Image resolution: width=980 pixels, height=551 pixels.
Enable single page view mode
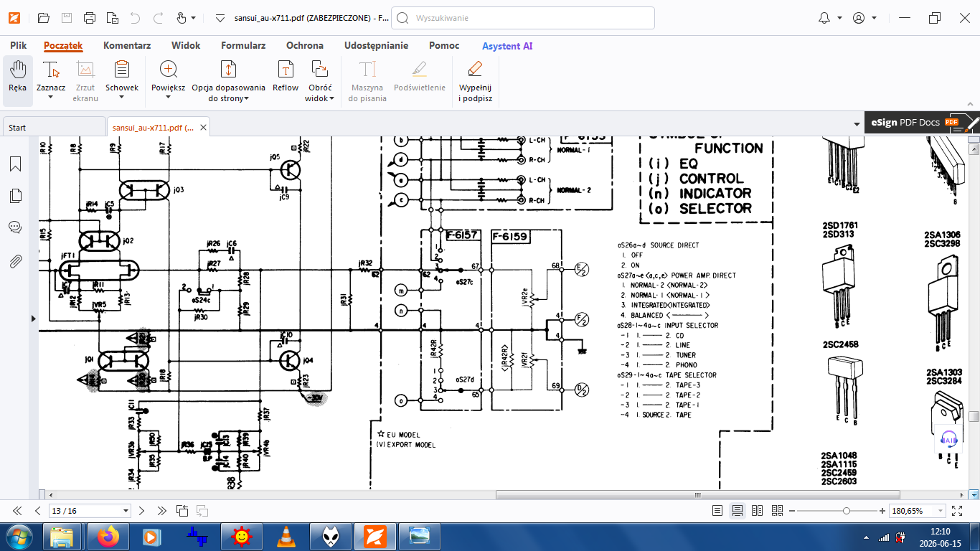click(x=717, y=511)
